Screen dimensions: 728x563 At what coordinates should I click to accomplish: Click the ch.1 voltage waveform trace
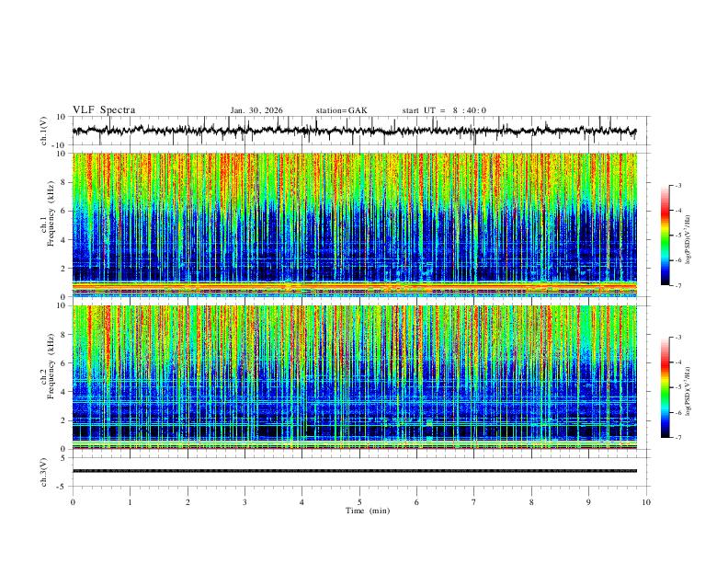coord(354,131)
